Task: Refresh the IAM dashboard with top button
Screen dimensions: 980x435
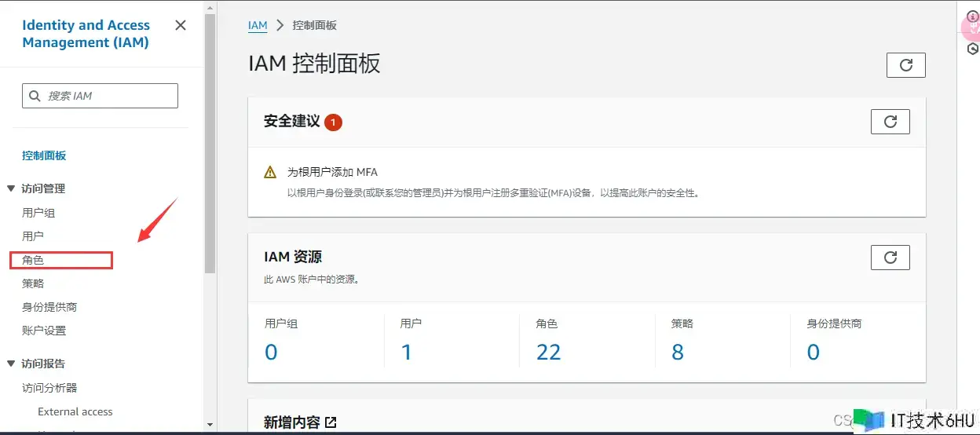Action: [x=905, y=65]
